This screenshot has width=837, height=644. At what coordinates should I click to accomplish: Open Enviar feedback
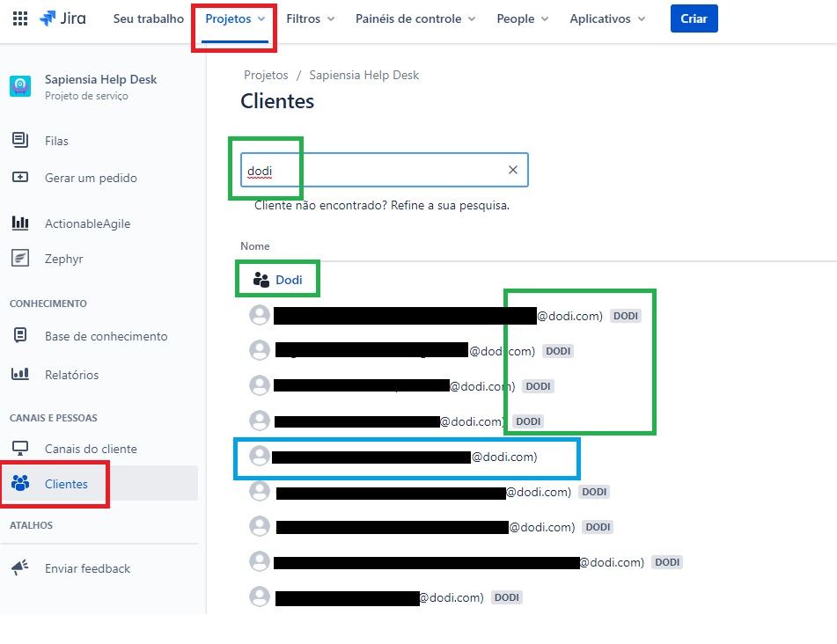pos(87,568)
